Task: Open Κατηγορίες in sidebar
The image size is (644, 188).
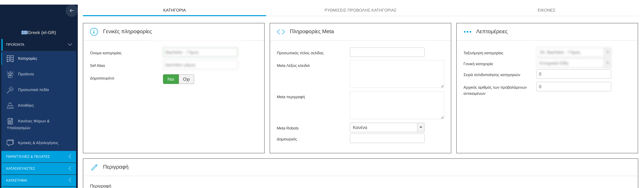Action: click(x=39, y=58)
